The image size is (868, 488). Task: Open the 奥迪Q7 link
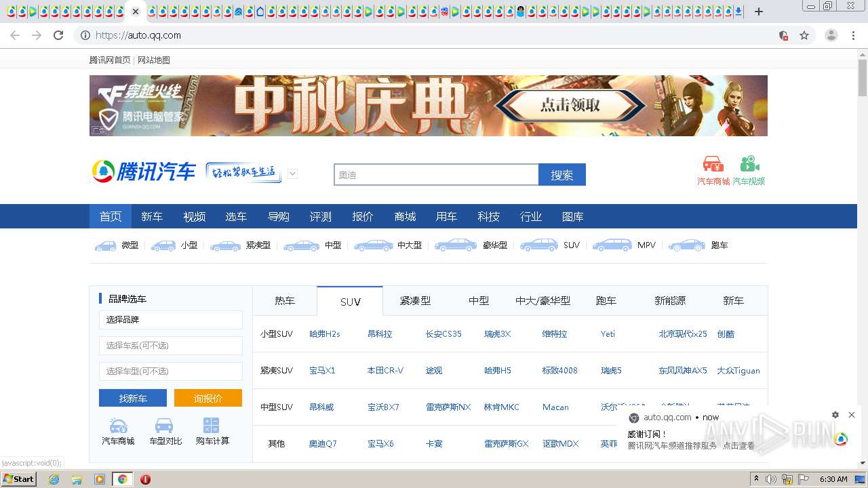[323, 444]
